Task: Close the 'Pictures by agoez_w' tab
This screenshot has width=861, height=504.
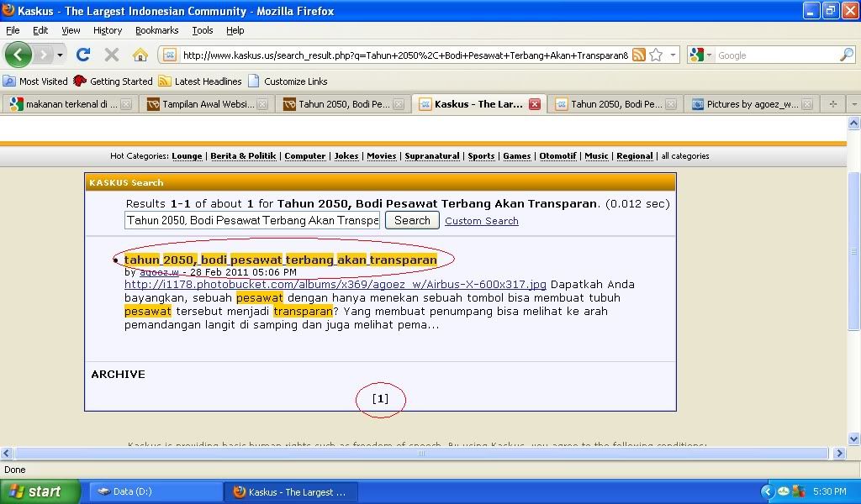Action: click(x=807, y=104)
